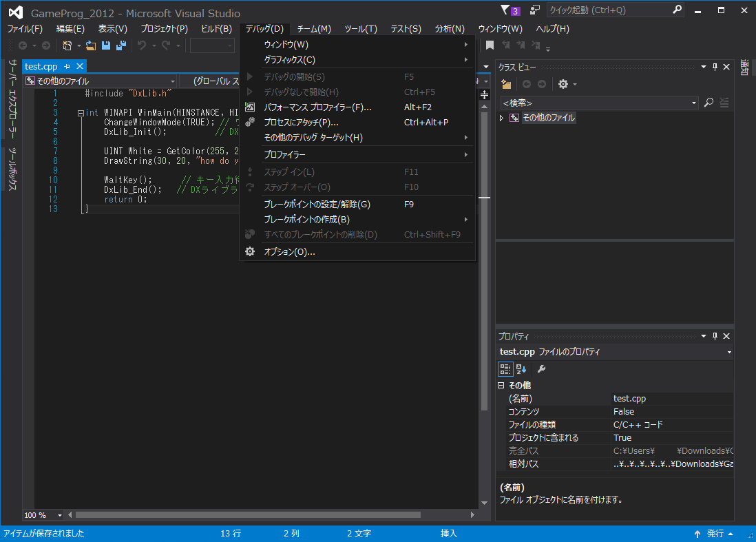Expand the その他のファイル tree node
This screenshot has width=756, height=542.
pos(502,118)
